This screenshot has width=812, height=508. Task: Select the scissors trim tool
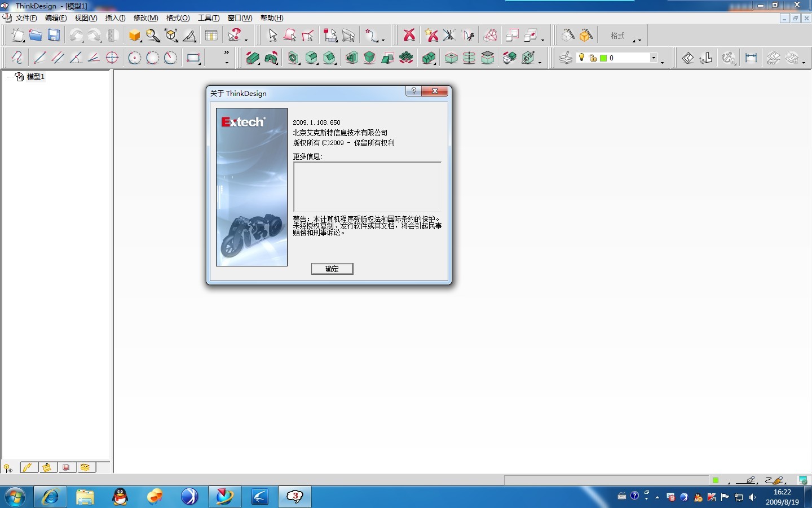point(449,36)
